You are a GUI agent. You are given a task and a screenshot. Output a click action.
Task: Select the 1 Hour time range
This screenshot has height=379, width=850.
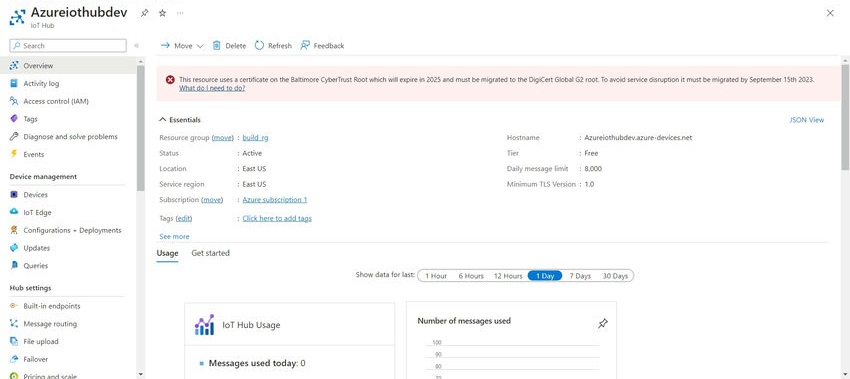436,276
